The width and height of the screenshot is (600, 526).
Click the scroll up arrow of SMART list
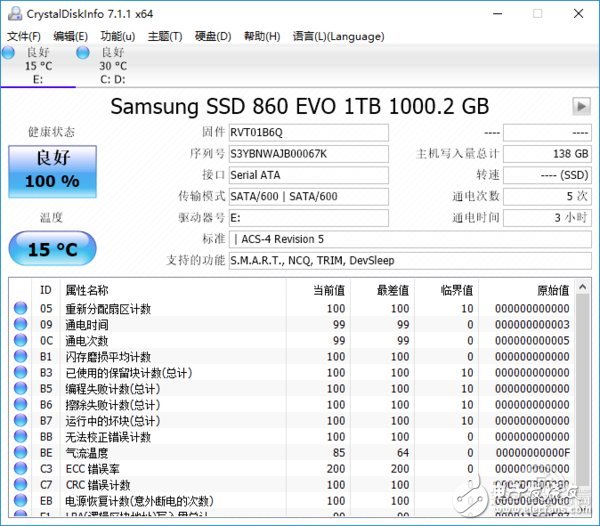tap(582, 287)
